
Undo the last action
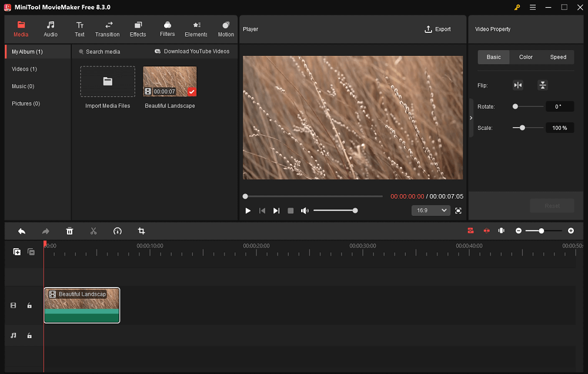pos(22,231)
